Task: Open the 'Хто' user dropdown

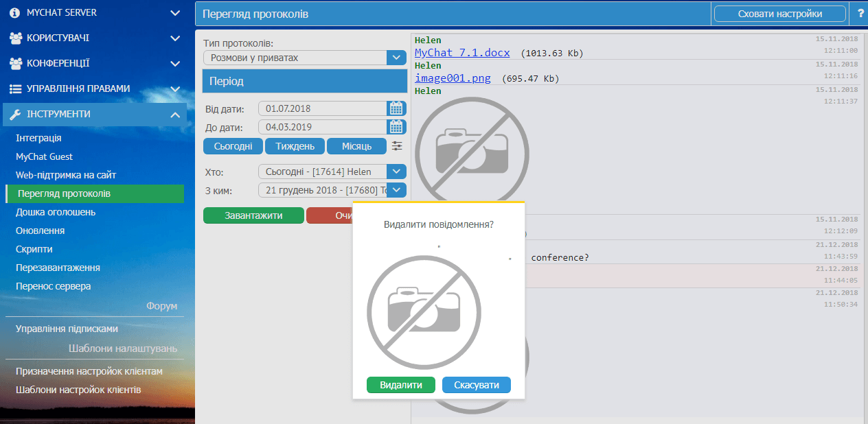Action: [x=396, y=172]
